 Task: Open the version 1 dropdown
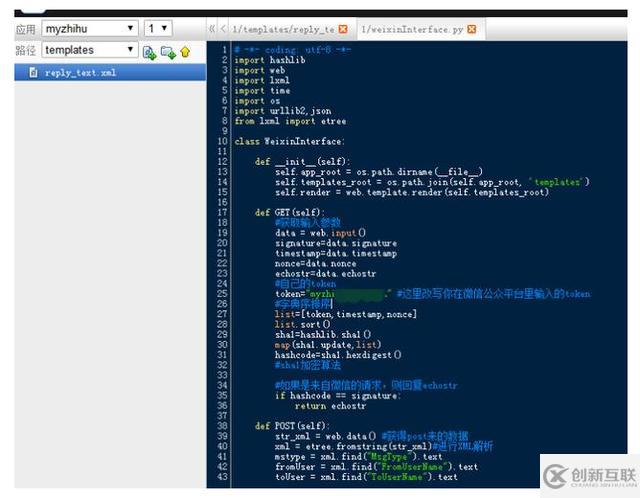(x=158, y=29)
